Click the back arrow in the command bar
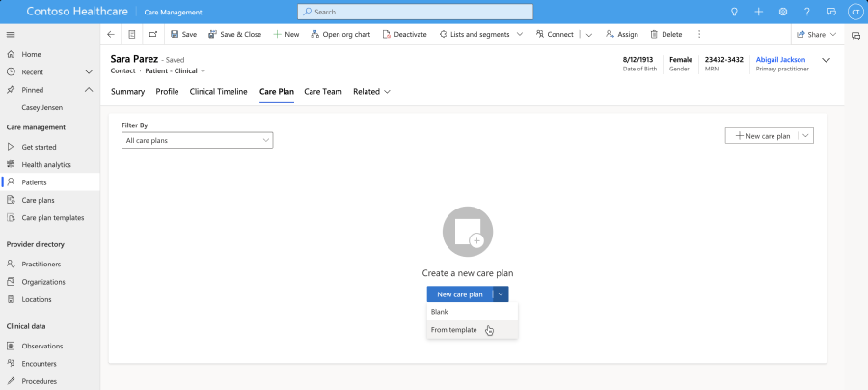This screenshot has height=390, width=868. click(x=111, y=34)
